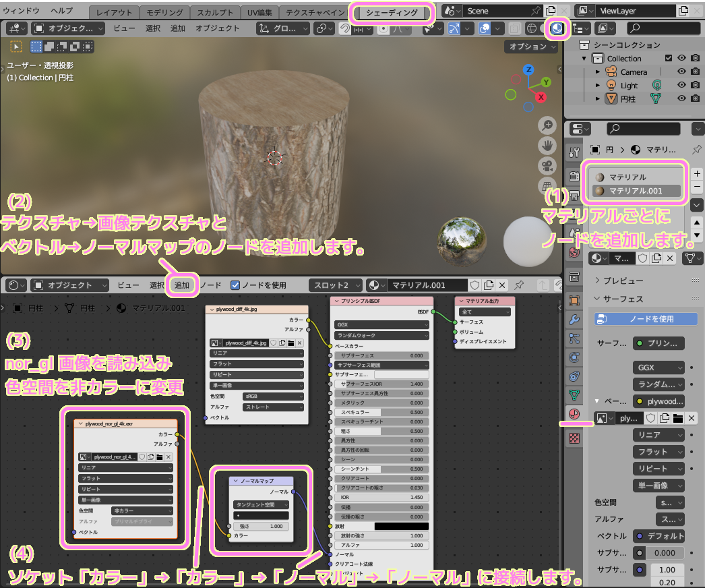Image resolution: width=705 pixels, height=588 pixels.
Task: Toggle the camera view icon in viewport
Action: [x=547, y=165]
